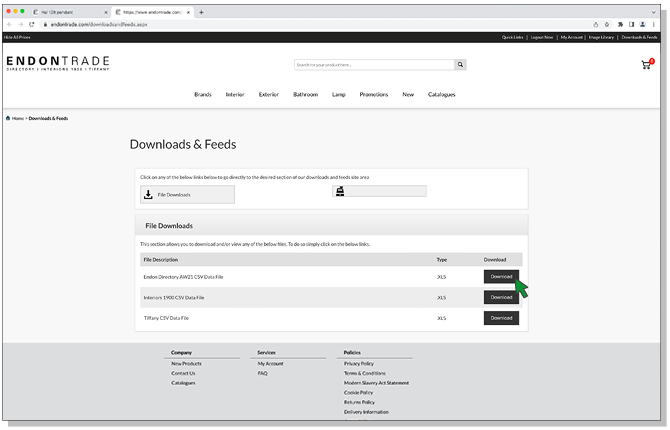Click footer Catalogues link
The height and width of the screenshot is (430, 670).
click(x=183, y=383)
